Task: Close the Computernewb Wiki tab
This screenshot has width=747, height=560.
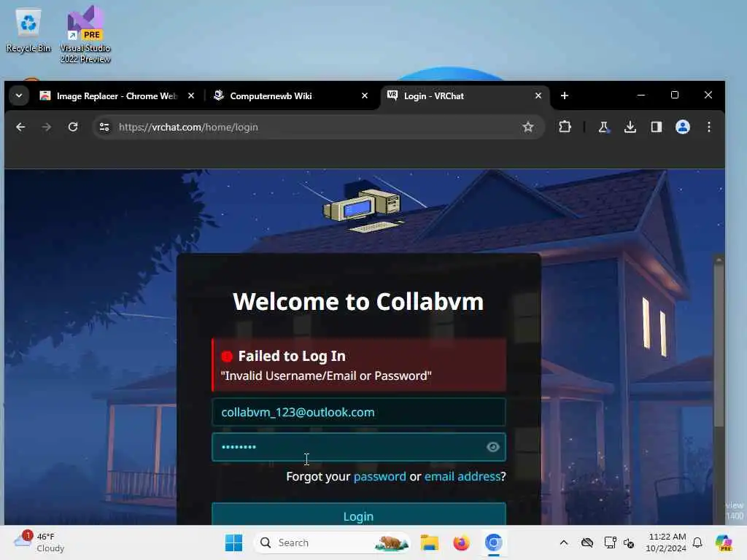Action: 365,96
